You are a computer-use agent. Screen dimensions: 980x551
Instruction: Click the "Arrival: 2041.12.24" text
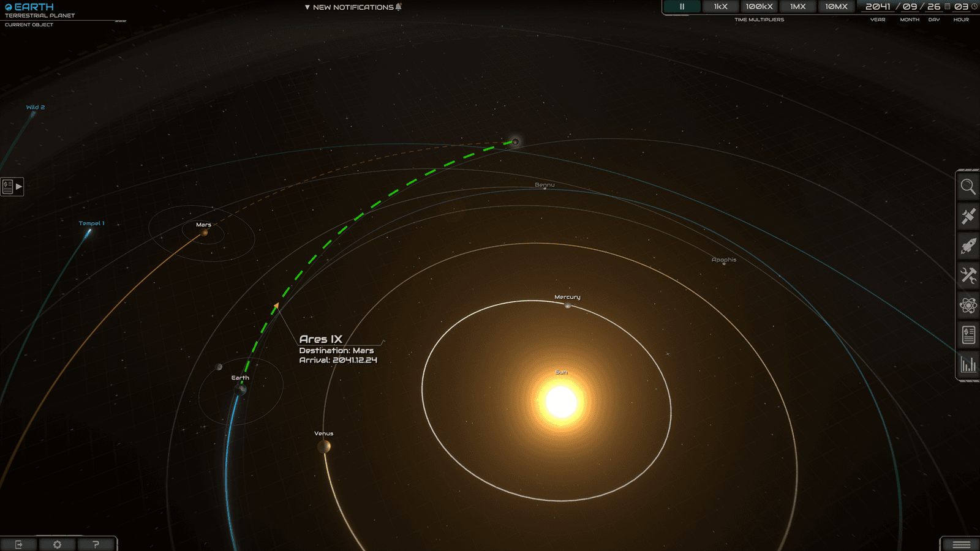(338, 360)
